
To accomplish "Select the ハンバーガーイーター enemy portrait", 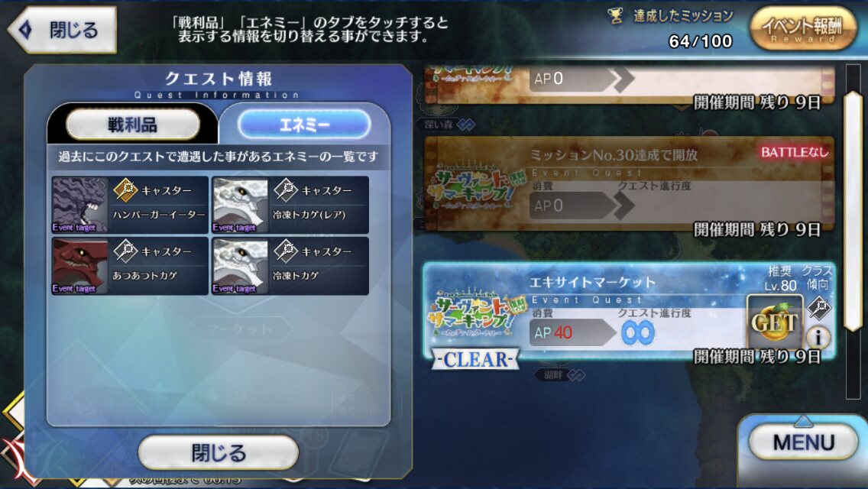I will coord(80,205).
